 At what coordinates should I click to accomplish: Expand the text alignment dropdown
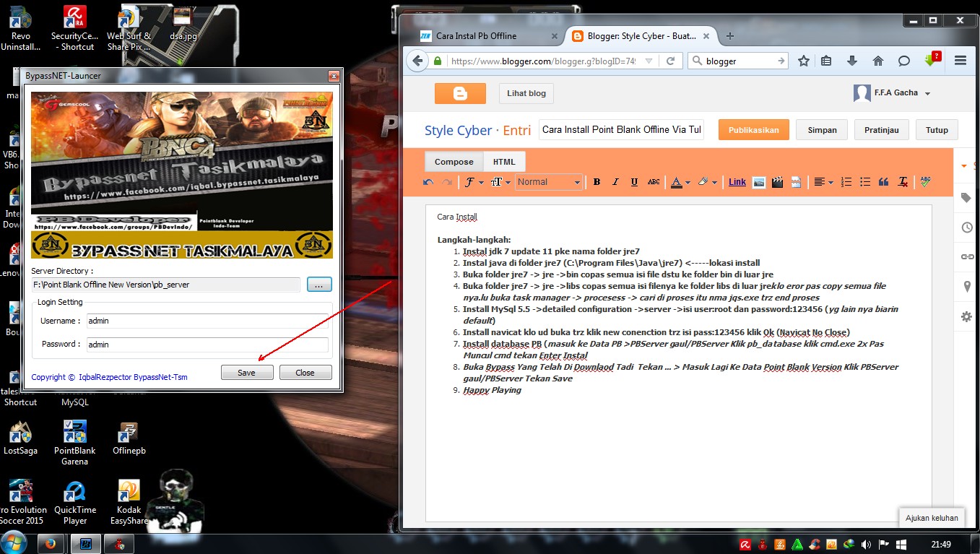pos(823,182)
